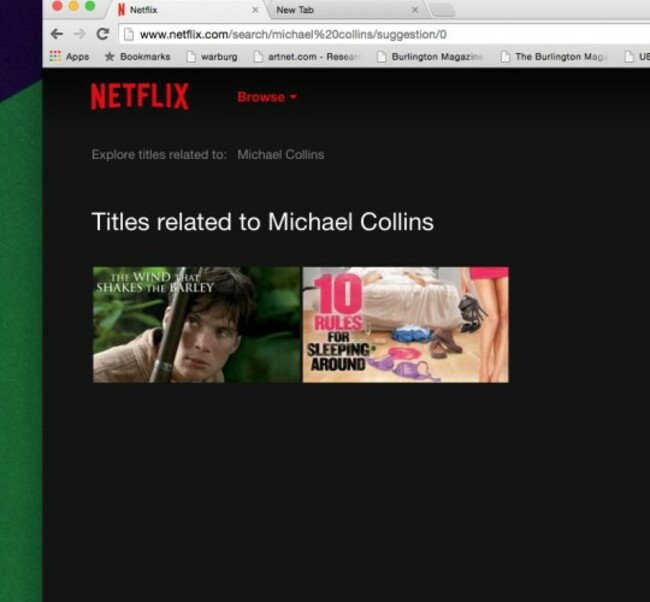650x602 pixels.
Task: Click the red close window button
Action: coord(57,6)
